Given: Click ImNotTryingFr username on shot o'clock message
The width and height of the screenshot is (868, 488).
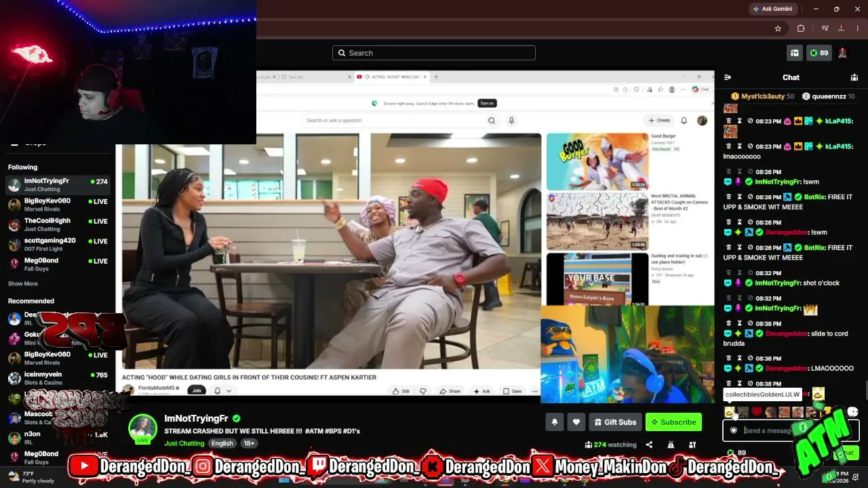Looking at the screenshot, I should tap(778, 283).
